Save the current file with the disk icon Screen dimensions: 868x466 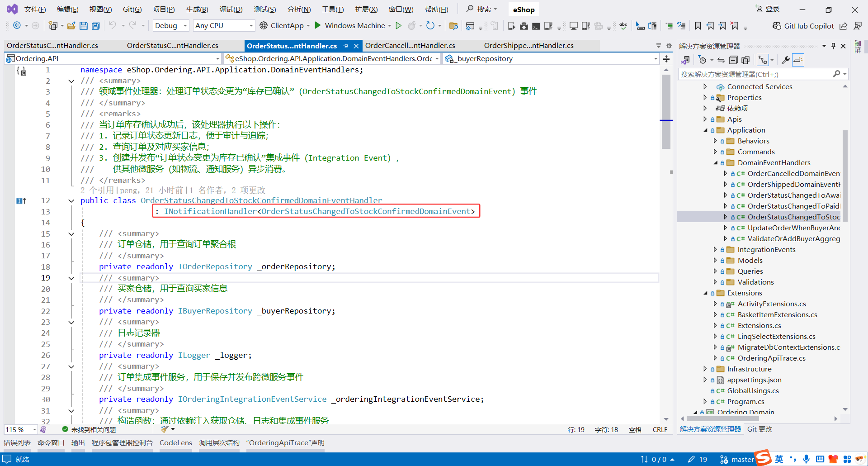coord(84,26)
